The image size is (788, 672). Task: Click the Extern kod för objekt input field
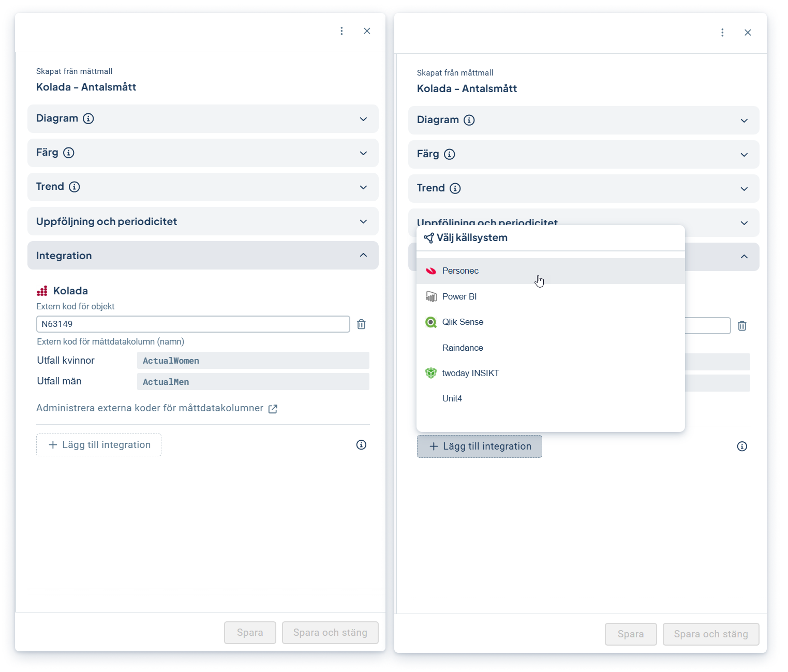point(193,324)
